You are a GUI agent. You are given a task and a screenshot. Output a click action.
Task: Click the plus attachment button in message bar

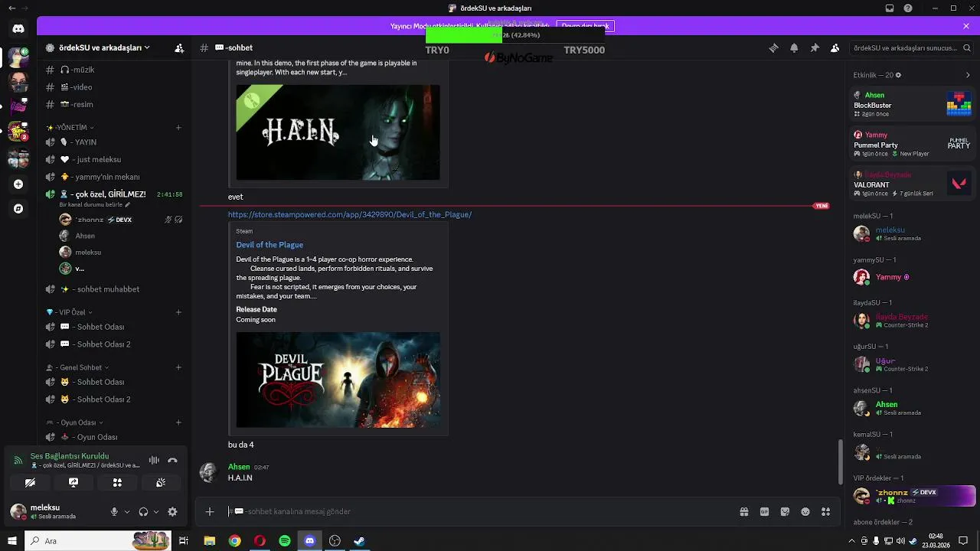210,511
